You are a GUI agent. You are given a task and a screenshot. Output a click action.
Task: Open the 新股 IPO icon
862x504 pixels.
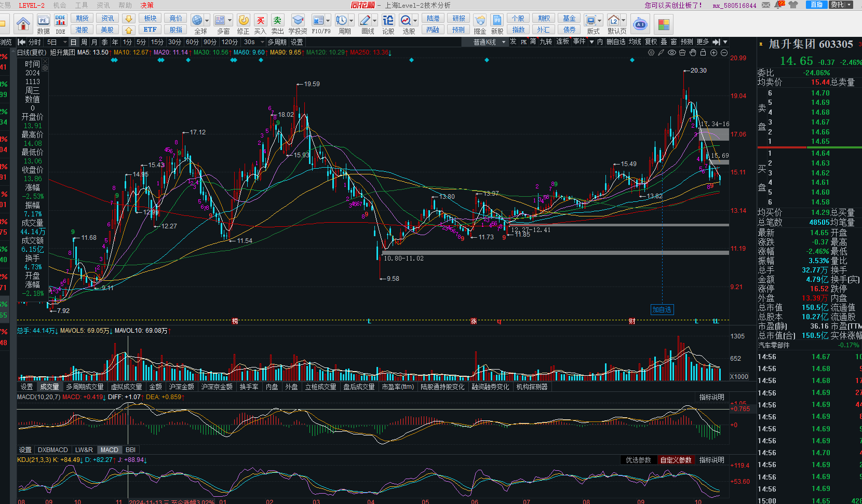point(497,20)
